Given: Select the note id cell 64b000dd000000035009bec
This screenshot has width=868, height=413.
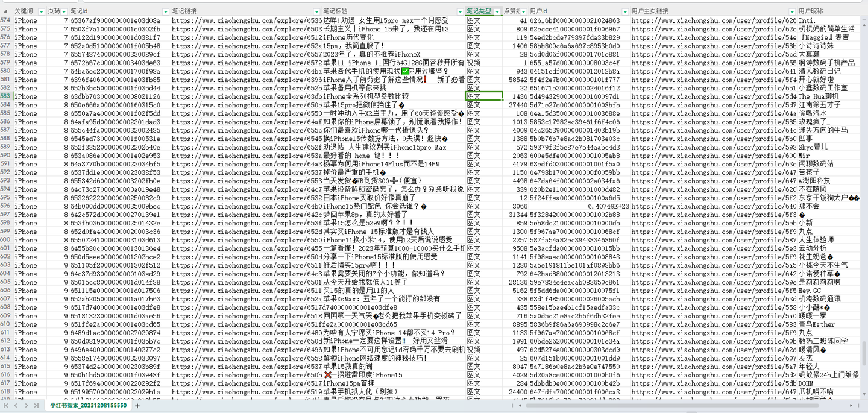Looking at the screenshot, I should 119,206.
